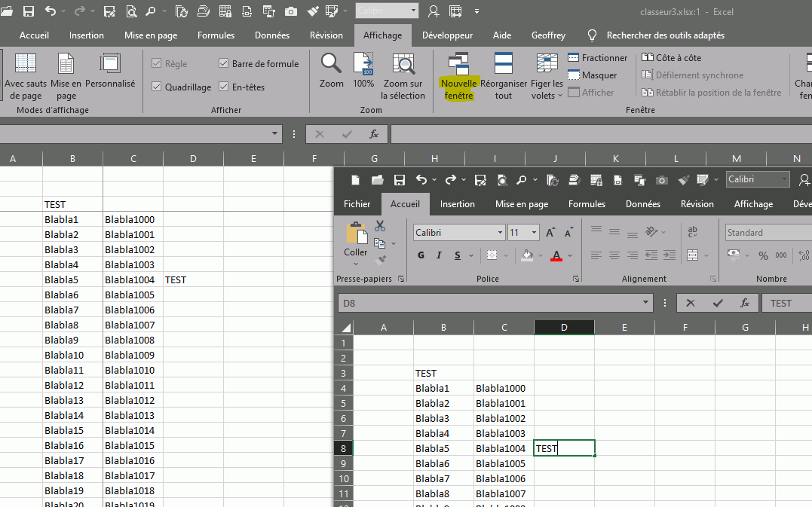Open the Développeur ribbon tab
The height and width of the screenshot is (507, 812).
(x=447, y=35)
